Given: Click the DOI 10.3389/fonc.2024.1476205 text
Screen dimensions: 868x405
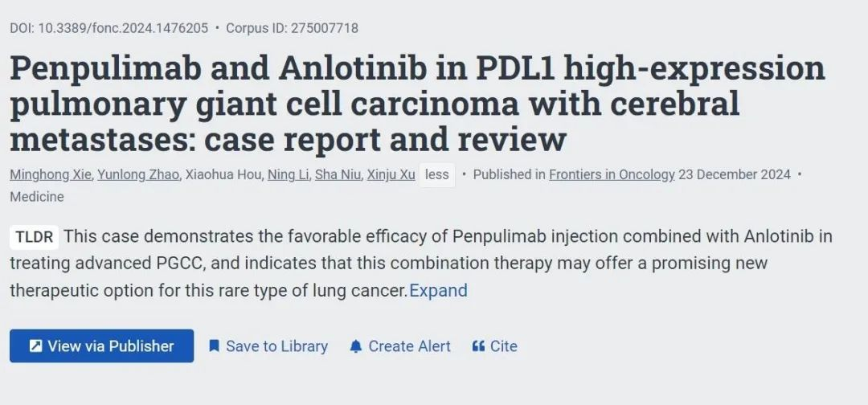Looking at the screenshot, I should pyautogui.click(x=109, y=27).
